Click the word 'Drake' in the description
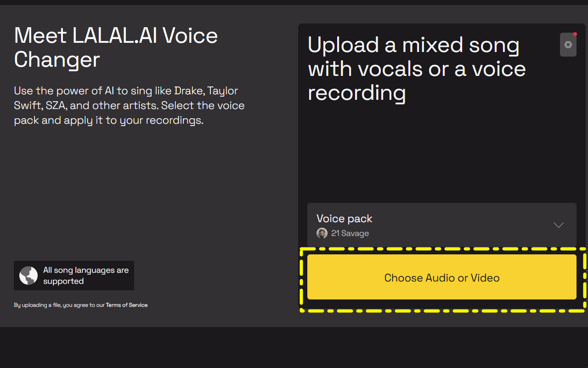The image size is (588, 368). coord(188,91)
